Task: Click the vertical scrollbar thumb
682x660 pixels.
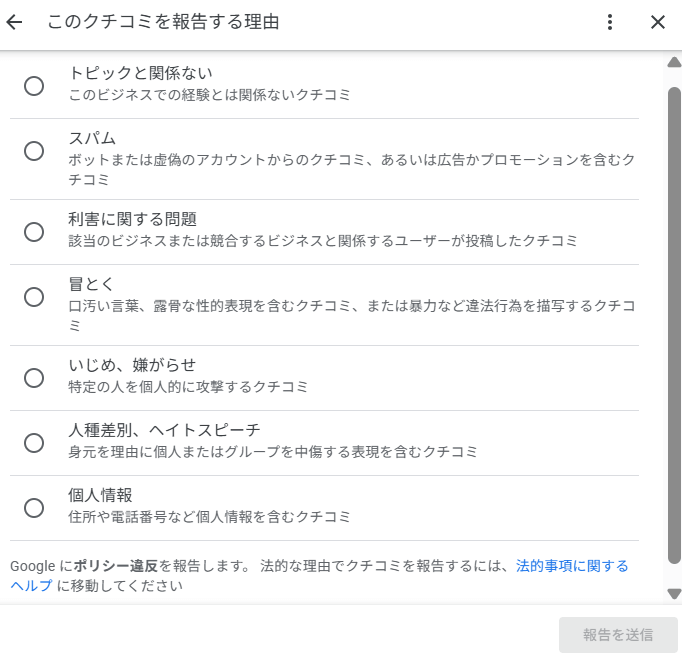Action: [674, 326]
